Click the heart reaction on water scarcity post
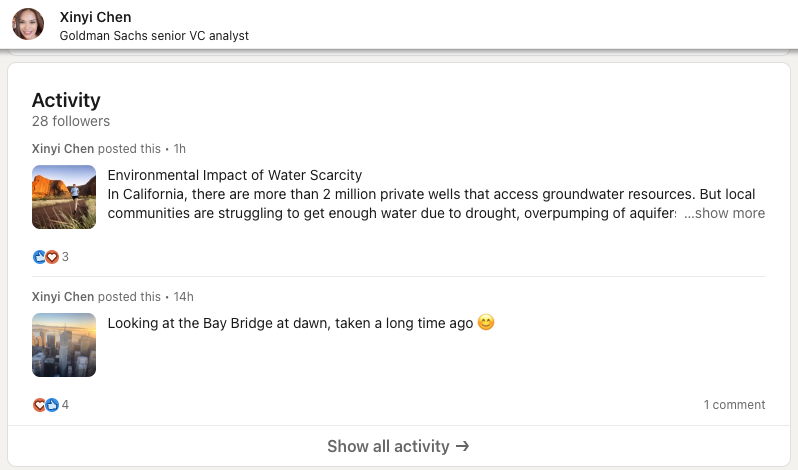 (52, 257)
